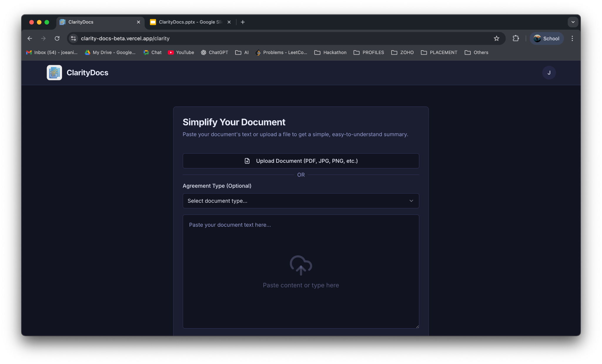Click the ClarityDocs logo icon
The image size is (602, 364).
click(54, 73)
